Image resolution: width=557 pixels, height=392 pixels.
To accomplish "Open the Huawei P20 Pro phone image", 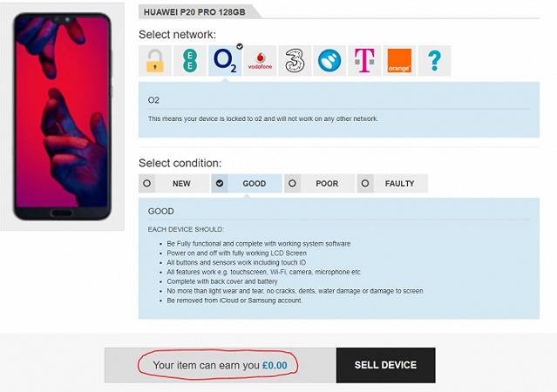I will (x=62, y=117).
